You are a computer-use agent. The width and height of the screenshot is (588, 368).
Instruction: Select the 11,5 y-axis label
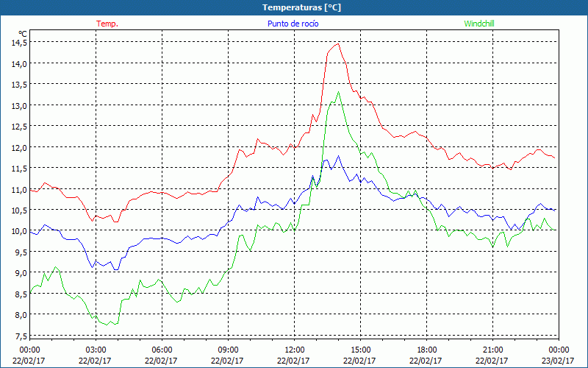click(19, 169)
